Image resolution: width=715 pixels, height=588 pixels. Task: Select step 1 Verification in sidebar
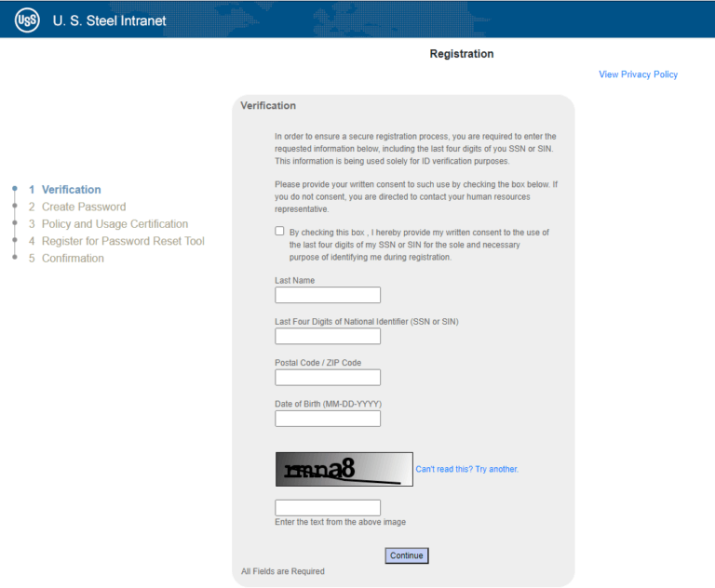click(71, 190)
